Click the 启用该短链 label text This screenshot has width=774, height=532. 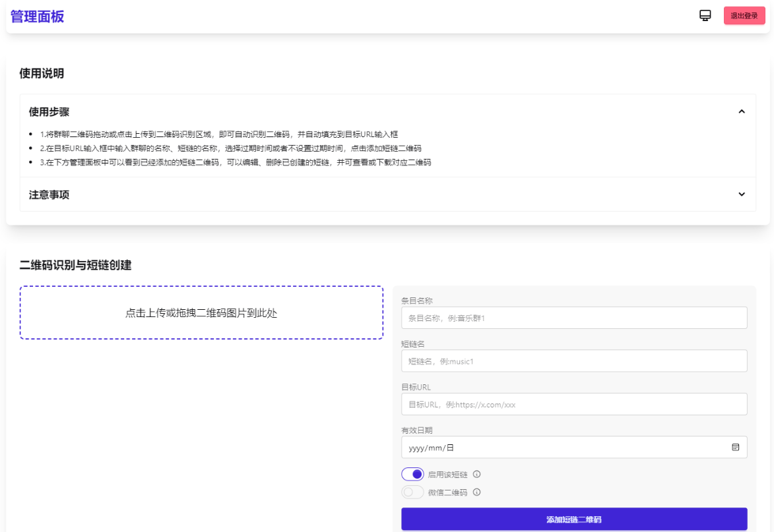pyautogui.click(x=447, y=474)
